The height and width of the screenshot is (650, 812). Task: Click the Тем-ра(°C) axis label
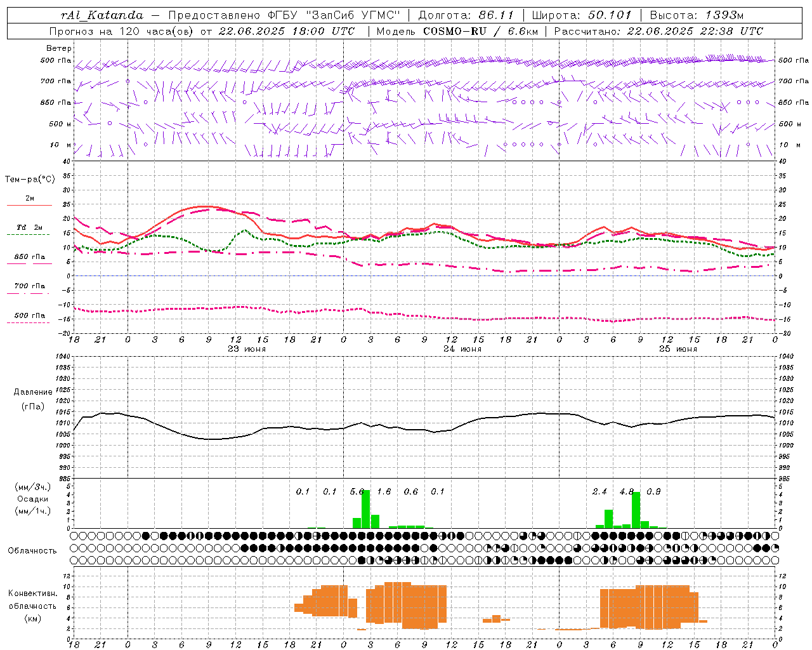point(30,180)
